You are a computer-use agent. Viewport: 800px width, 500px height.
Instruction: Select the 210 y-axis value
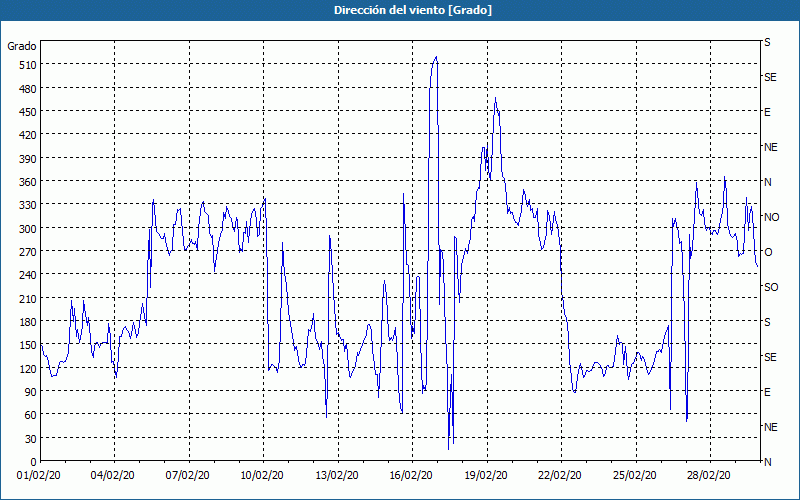(x=27, y=298)
